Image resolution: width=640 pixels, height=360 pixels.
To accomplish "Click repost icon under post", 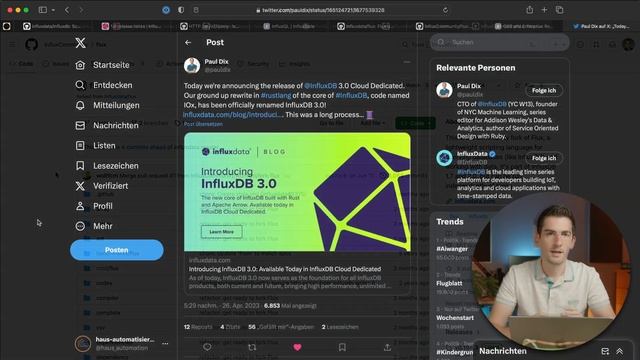I will click(252, 347).
